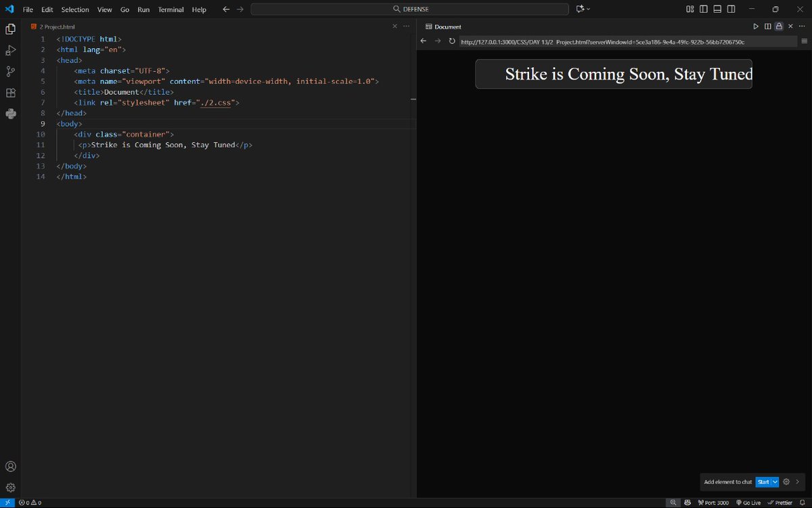Click the preview URL address bar
The image size is (812, 508).
pos(628,41)
